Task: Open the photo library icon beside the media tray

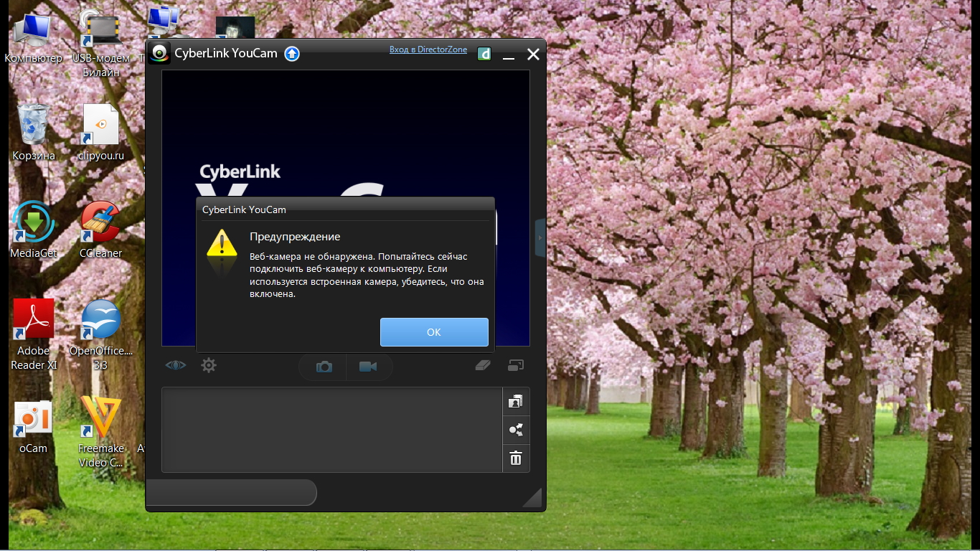Action: (x=516, y=402)
